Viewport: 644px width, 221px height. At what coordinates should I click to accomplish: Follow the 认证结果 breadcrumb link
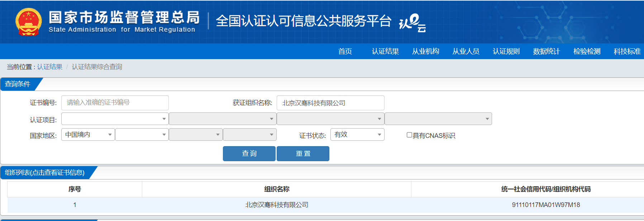(49, 67)
